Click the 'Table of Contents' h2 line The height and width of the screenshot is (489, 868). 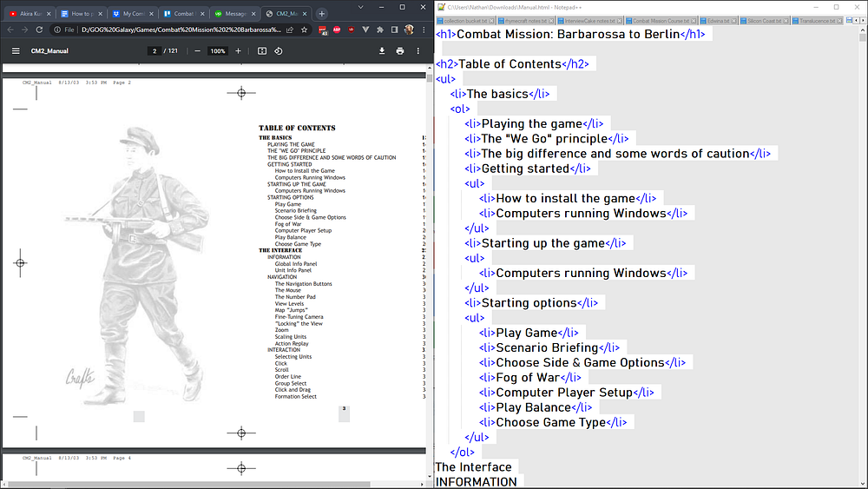click(x=512, y=64)
